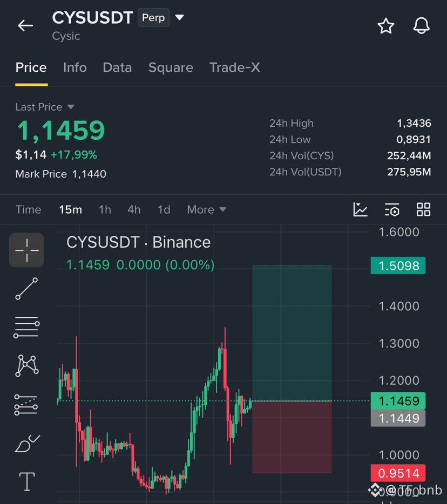Click the 1.4000 axis label
Viewport: 447px width, 504px height.
click(x=399, y=307)
